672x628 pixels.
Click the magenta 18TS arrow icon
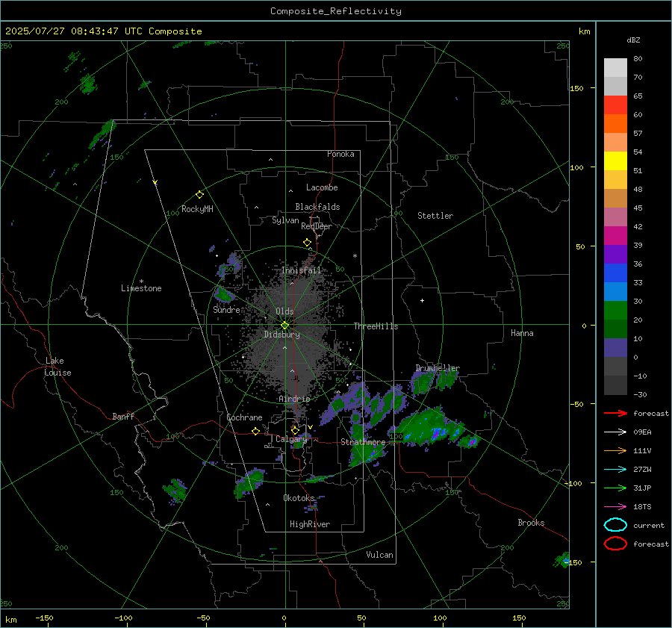[x=615, y=507]
